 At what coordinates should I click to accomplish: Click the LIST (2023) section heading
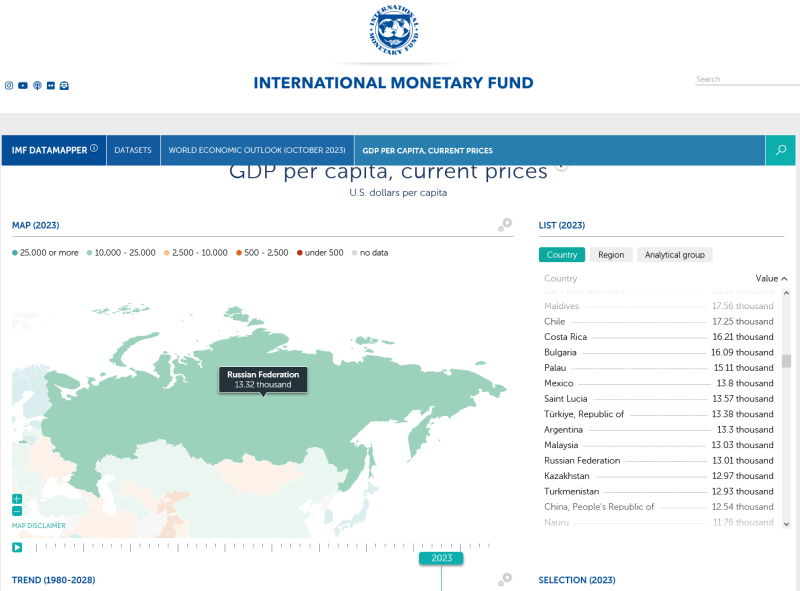coord(562,225)
